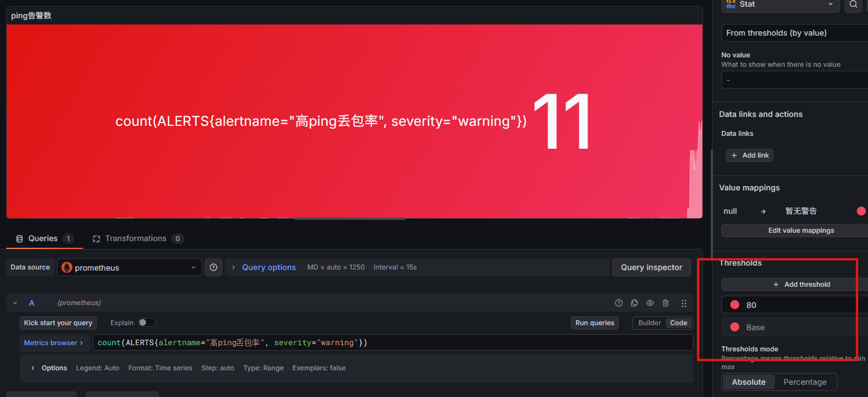Delete query A using the trash icon
Image resolution: width=868 pixels, height=397 pixels.
point(666,303)
